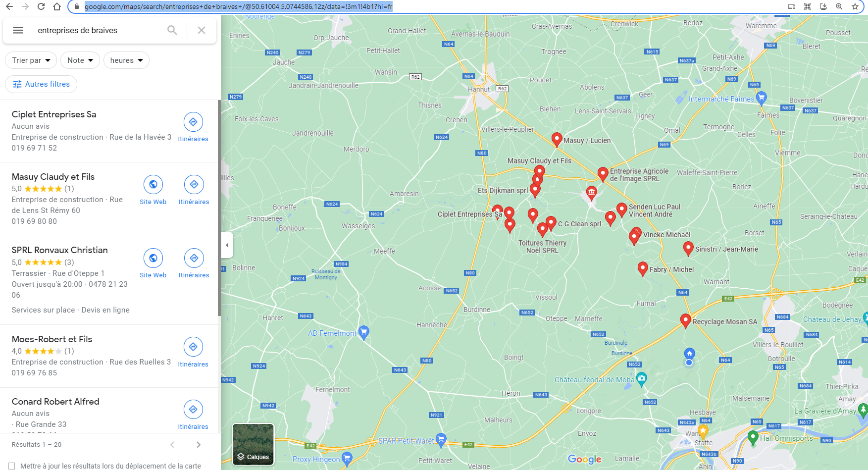Screen dimensions: 868x470
Task: Click Hannut town label on map
Action: [x=479, y=90]
